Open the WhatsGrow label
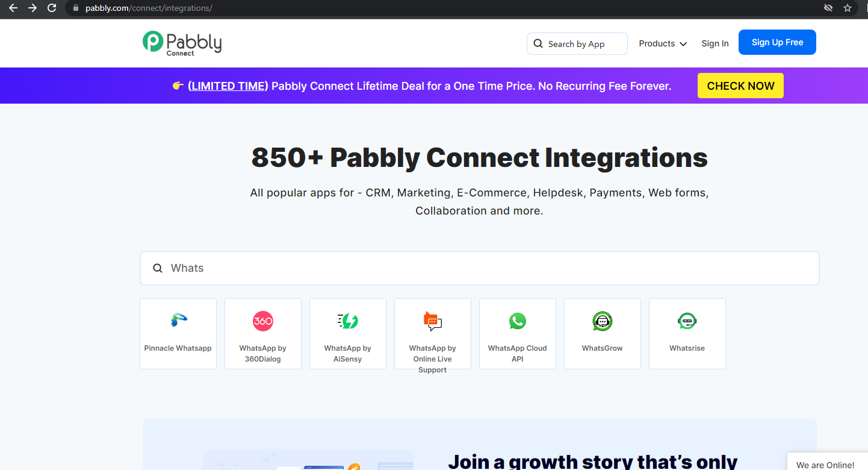The width and height of the screenshot is (868, 470). pyautogui.click(x=603, y=348)
